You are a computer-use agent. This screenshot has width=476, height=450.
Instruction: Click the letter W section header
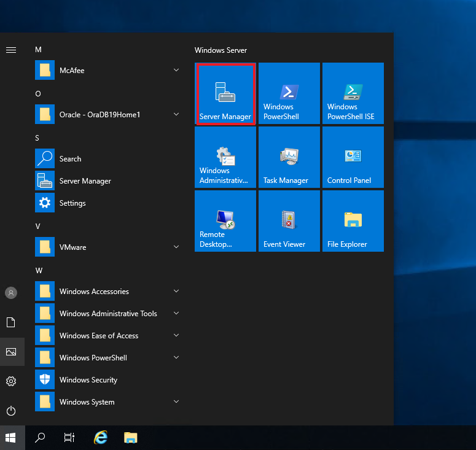(39, 271)
